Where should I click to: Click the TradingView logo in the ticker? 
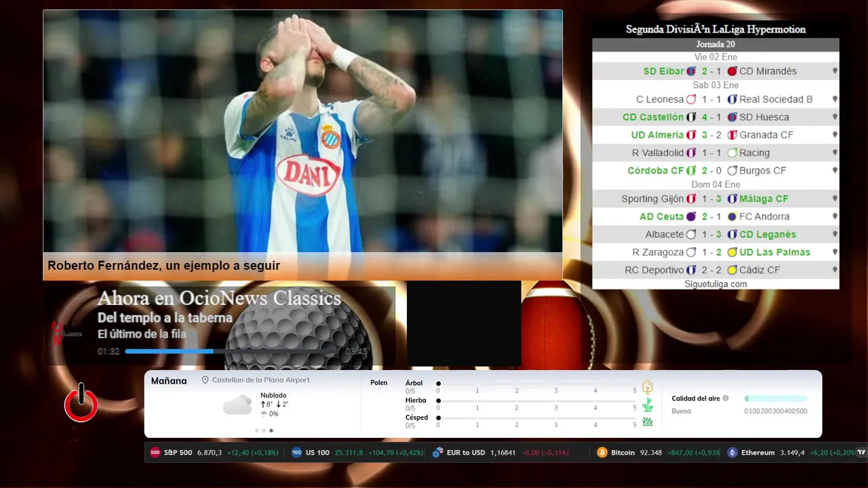(x=862, y=453)
